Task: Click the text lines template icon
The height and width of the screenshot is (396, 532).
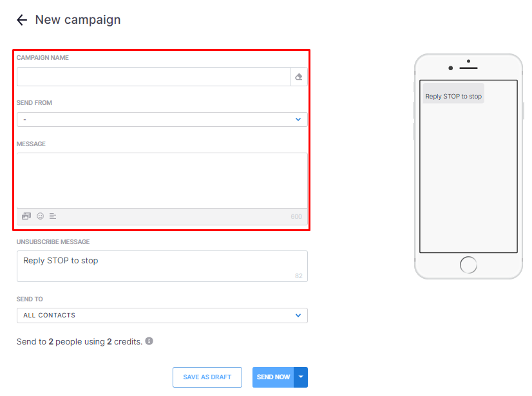Action: pos(53,216)
